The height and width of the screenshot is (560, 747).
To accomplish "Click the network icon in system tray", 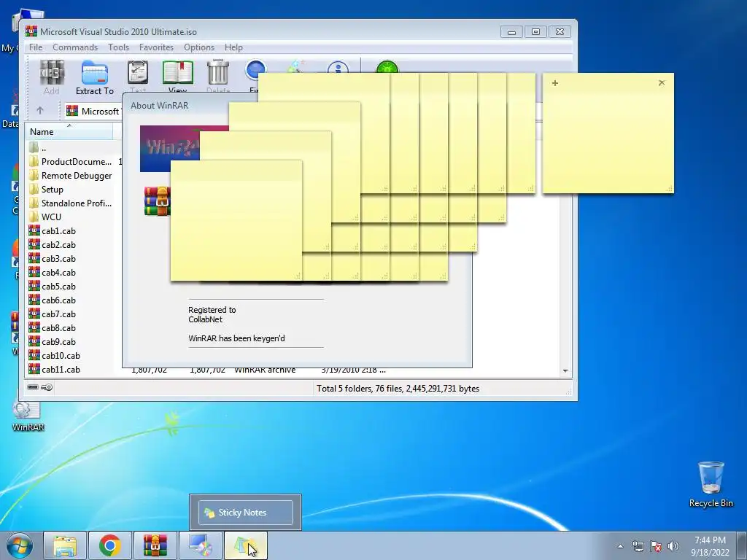I will pos(638,546).
